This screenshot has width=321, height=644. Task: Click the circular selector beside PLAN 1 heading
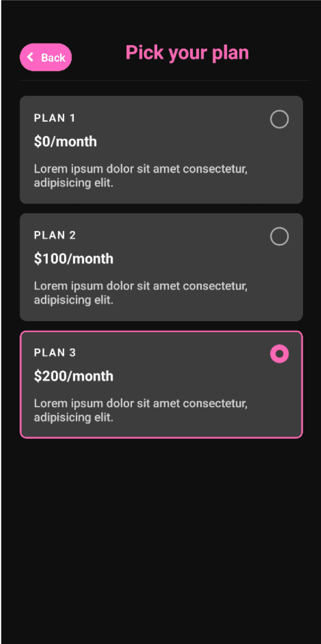click(x=280, y=119)
